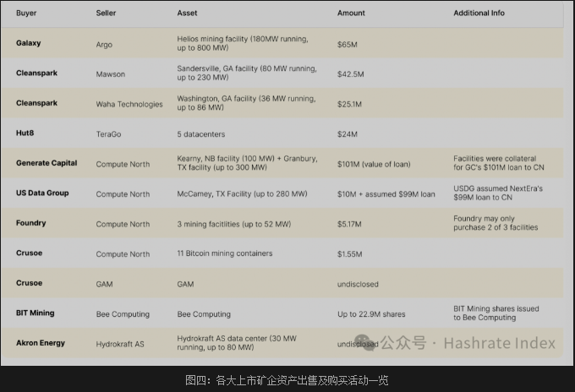Click the Buyer column header
This screenshot has height=392, width=575.
click(x=26, y=14)
